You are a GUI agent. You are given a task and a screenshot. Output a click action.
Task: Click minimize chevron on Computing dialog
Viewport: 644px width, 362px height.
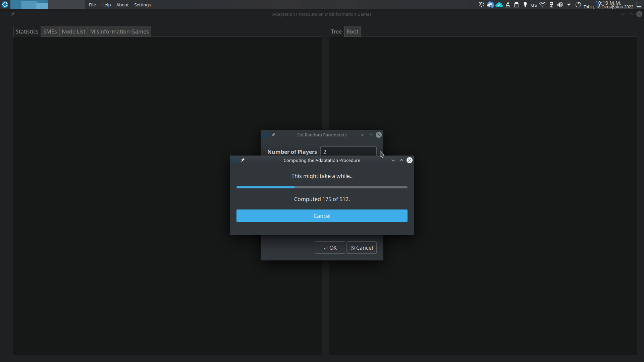[x=393, y=160]
